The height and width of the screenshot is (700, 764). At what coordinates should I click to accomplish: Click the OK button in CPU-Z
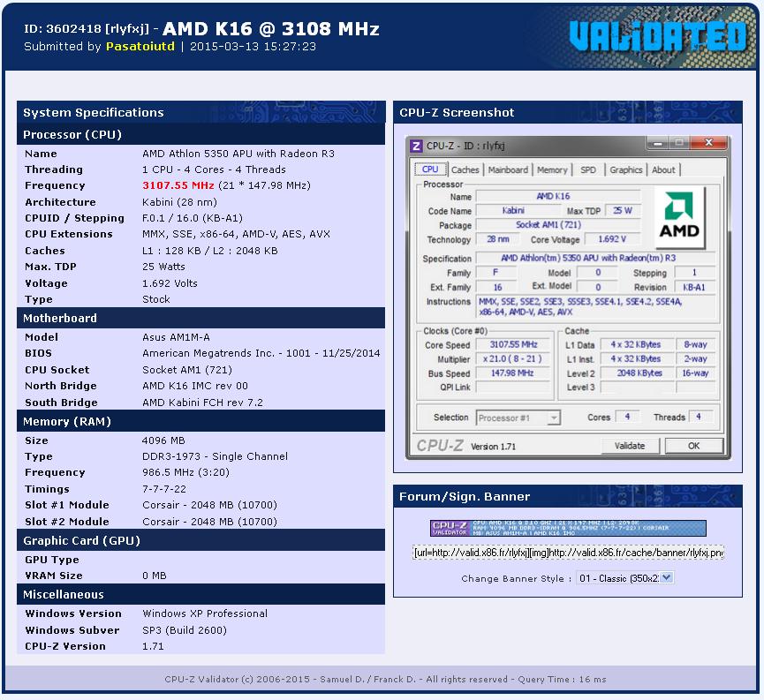coord(693,446)
